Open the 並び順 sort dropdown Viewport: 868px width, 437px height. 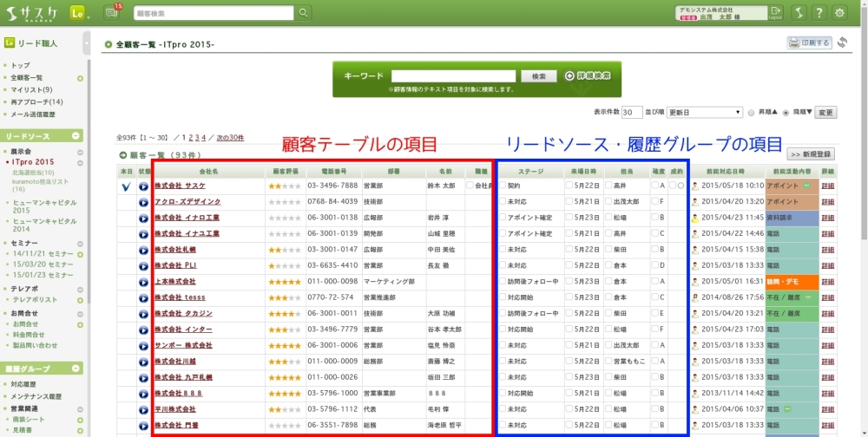click(x=705, y=113)
